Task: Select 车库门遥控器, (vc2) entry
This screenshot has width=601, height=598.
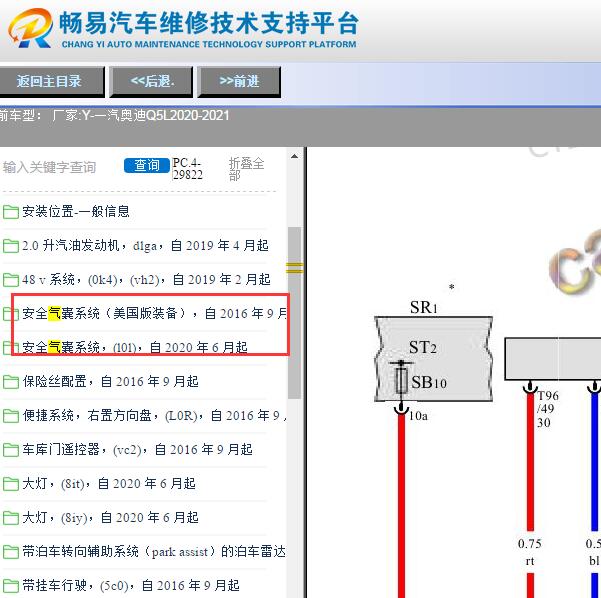Action: (x=137, y=449)
